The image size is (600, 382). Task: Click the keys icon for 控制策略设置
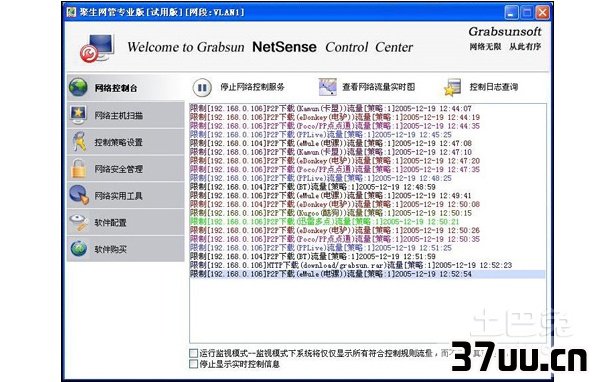click(x=79, y=142)
